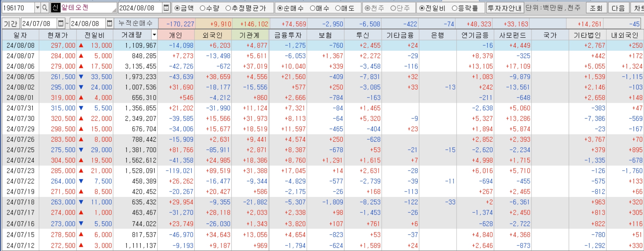The height and width of the screenshot is (251, 644).
Task: Click the stock search magnifier icon
Action: tap(45, 8)
